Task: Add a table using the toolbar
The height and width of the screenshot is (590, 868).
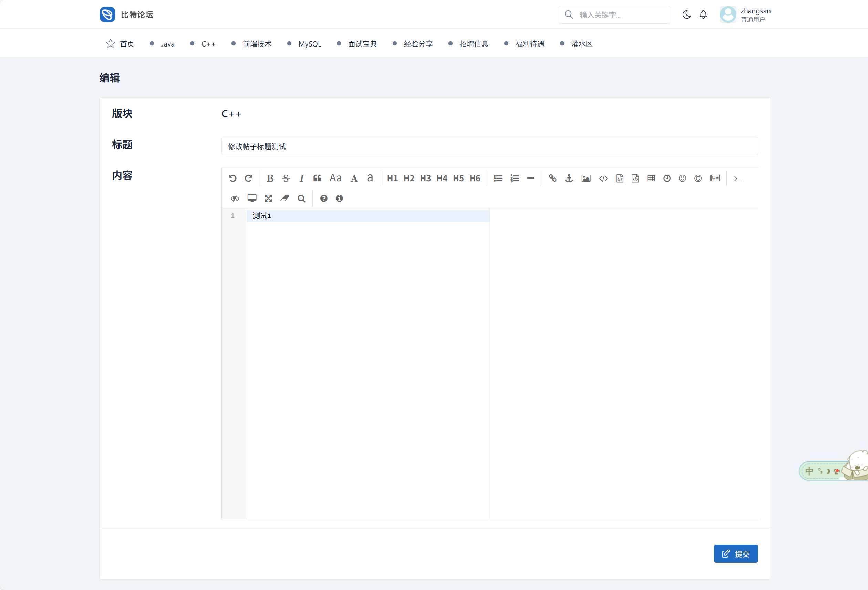Action: click(651, 178)
